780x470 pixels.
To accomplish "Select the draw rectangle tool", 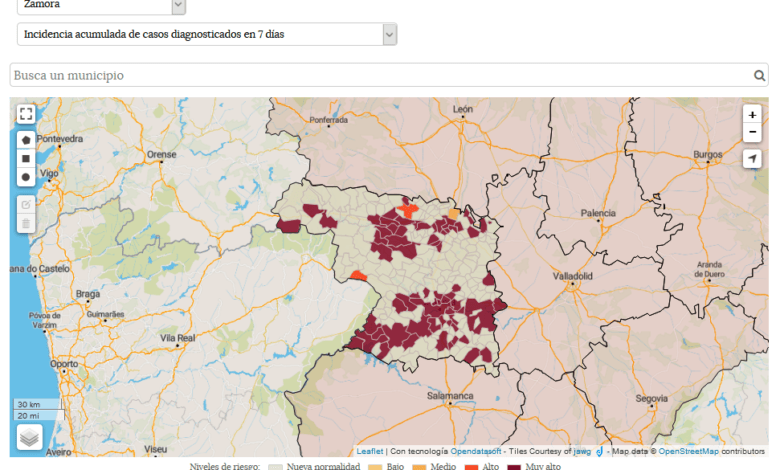I will 26,158.
